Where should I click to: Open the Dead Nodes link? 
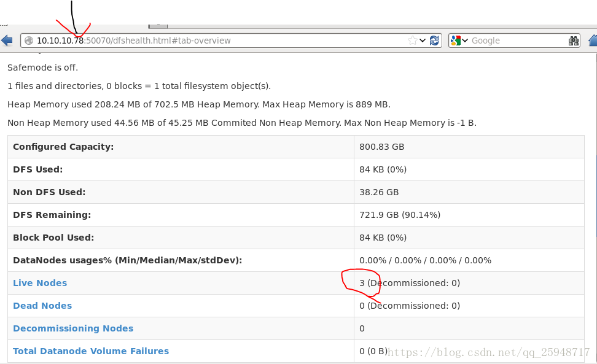click(x=42, y=306)
